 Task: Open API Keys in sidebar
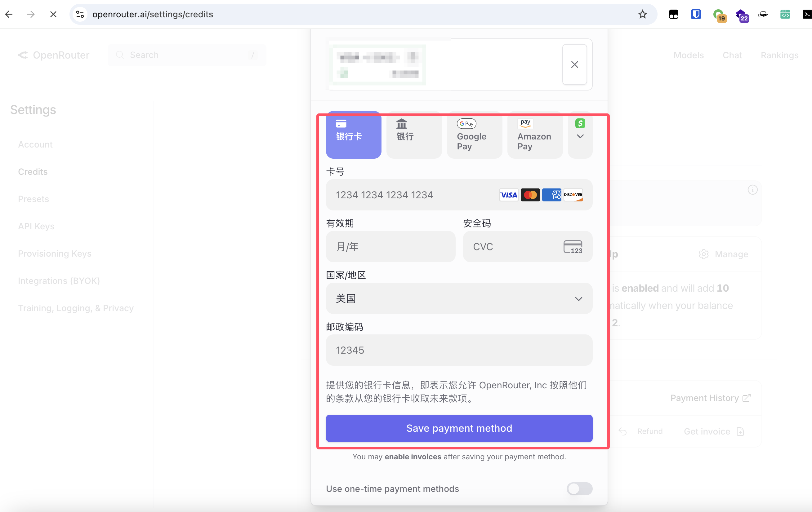36,226
